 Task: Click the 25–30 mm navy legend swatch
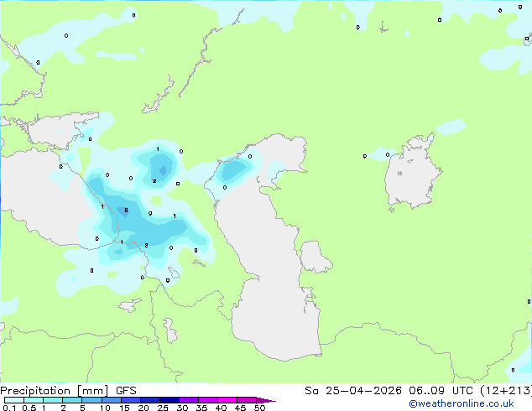click(169, 400)
